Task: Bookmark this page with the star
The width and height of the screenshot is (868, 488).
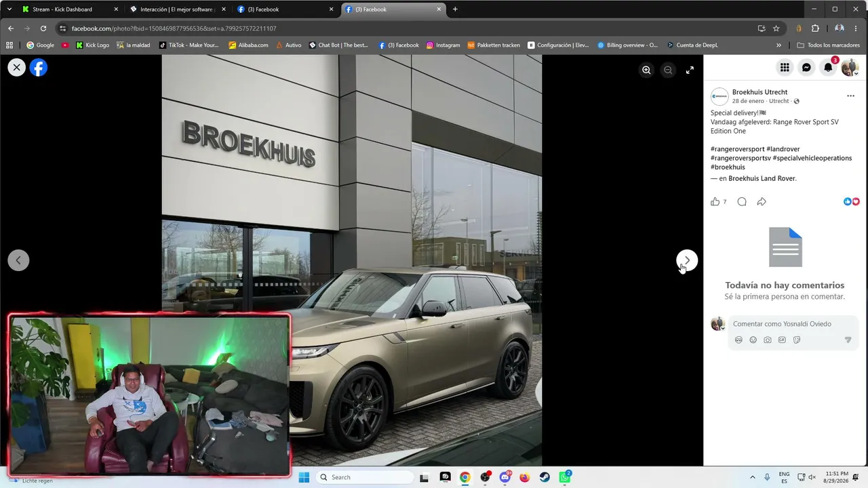Action: click(x=776, y=28)
